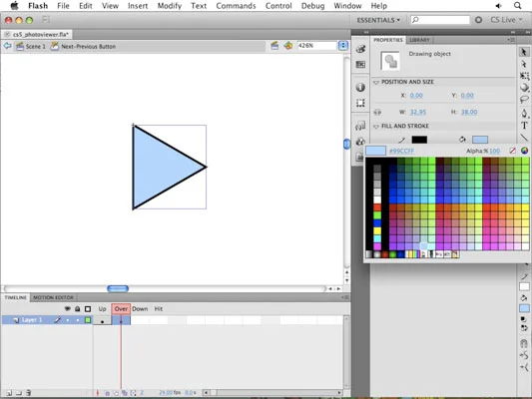Open the zoom percentage stepper arrows

point(343,46)
